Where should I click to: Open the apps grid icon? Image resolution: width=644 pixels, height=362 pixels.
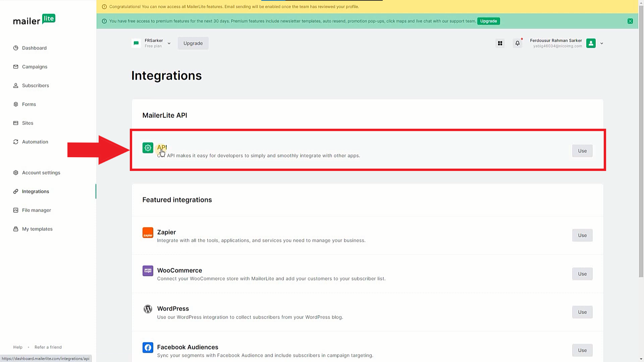[500, 43]
